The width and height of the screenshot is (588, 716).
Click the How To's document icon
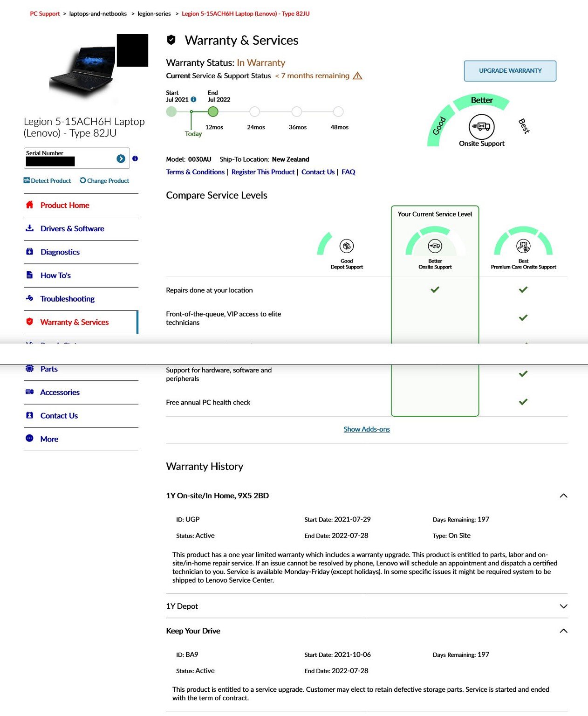29,275
